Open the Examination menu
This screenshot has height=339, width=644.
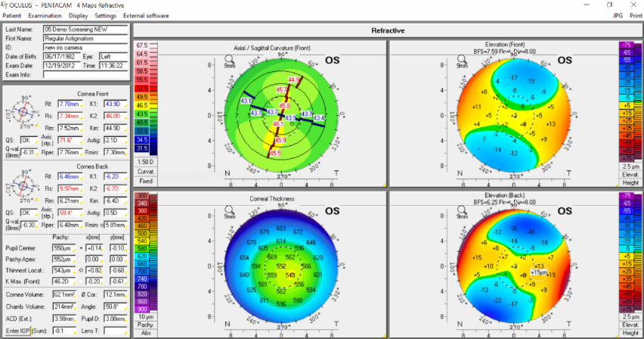[45, 16]
